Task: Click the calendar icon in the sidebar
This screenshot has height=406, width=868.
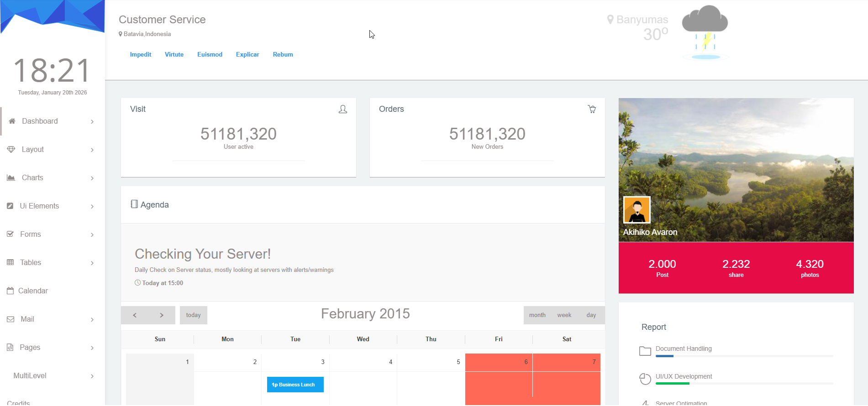Action: click(10, 291)
